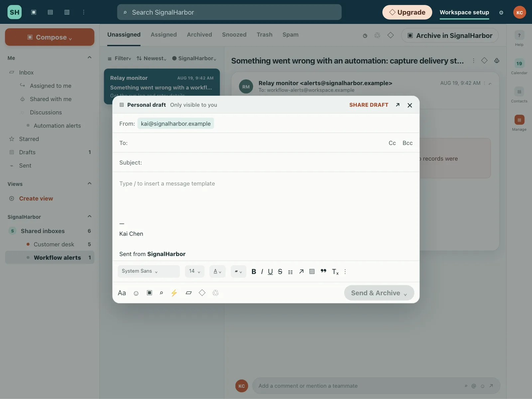Open Contacts from the right rail

519,95
